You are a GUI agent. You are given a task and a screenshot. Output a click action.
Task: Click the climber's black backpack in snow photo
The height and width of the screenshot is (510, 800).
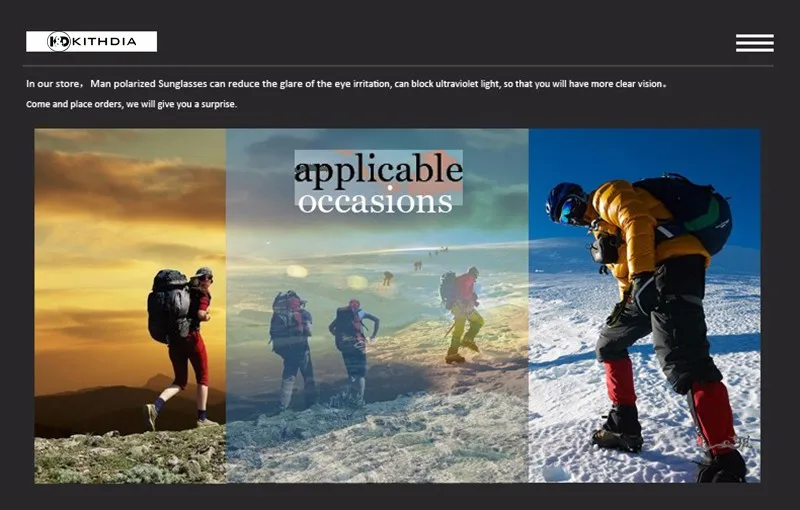click(686, 213)
